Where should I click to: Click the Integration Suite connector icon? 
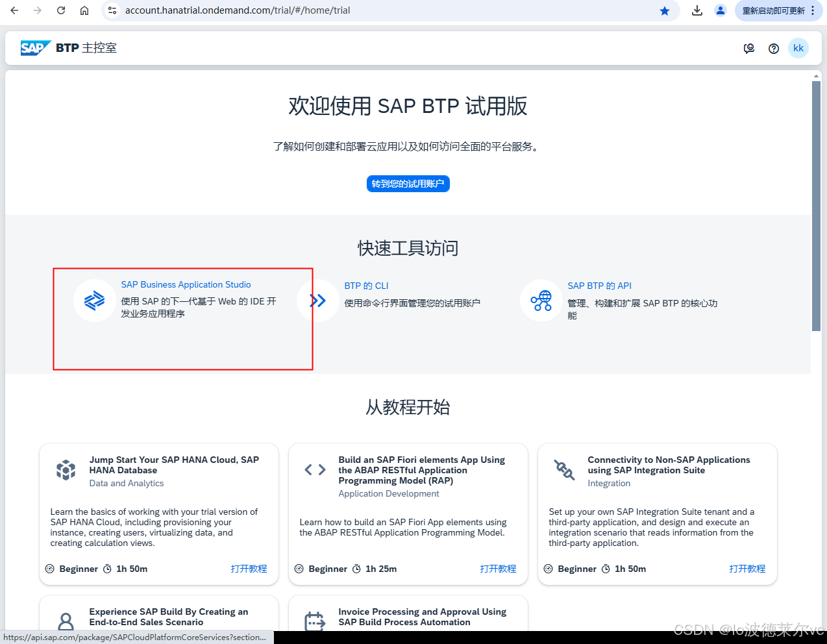[564, 469]
